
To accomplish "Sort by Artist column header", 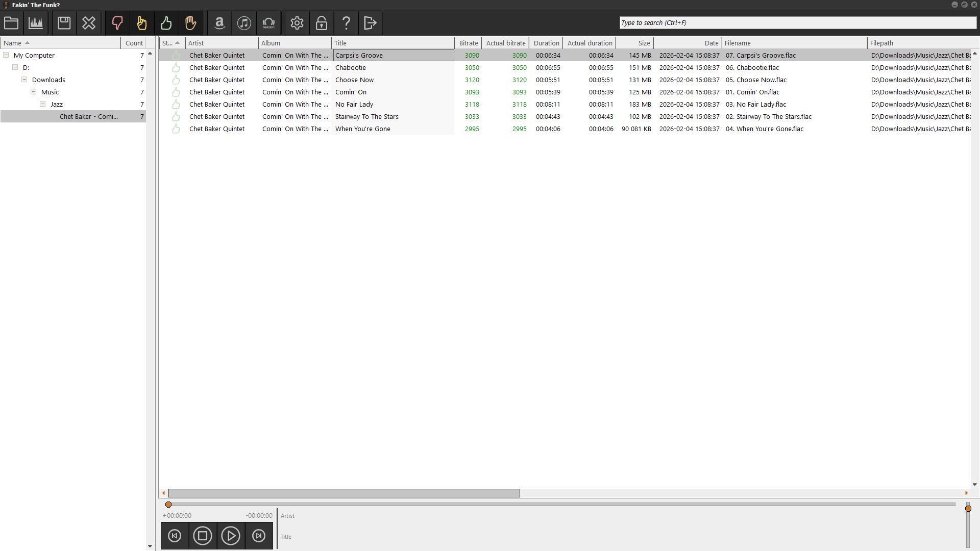I will 222,43.
